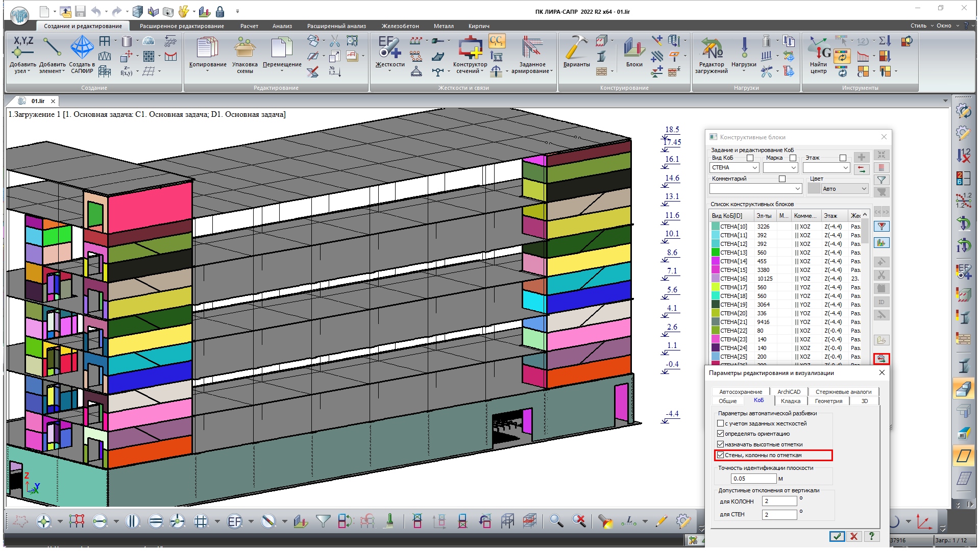
Task: Toggle 'Стены, колонны по отметкам' checkbox
Action: tap(721, 455)
